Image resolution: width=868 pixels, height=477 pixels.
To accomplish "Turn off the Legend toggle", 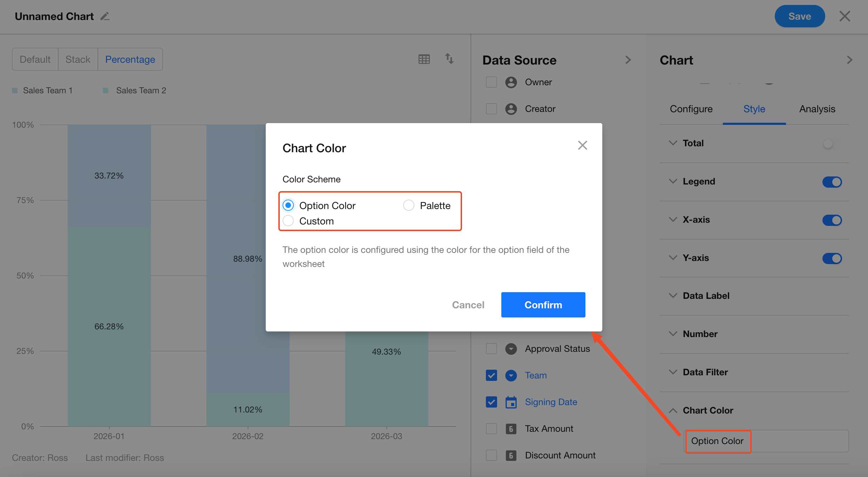I will pyautogui.click(x=832, y=182).
